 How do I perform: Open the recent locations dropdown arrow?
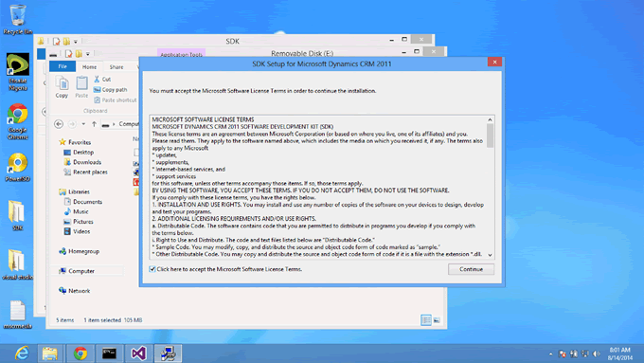click(x=83, y=124)
